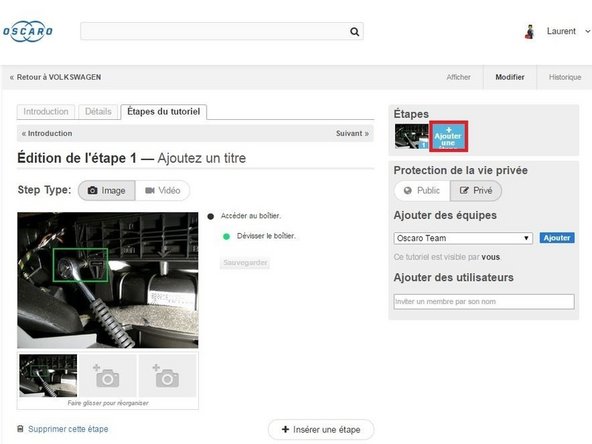Click the black bullet beside Accéder au boîtier
Image resolution: width=592 pixels, height=444 pixels.
click(x=211, y=216)
